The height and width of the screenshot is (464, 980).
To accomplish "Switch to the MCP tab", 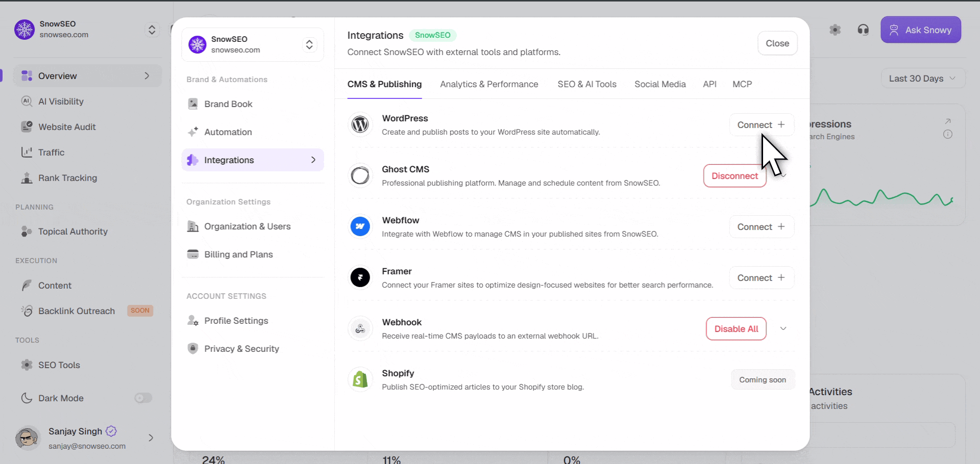I will click(742, 84).
